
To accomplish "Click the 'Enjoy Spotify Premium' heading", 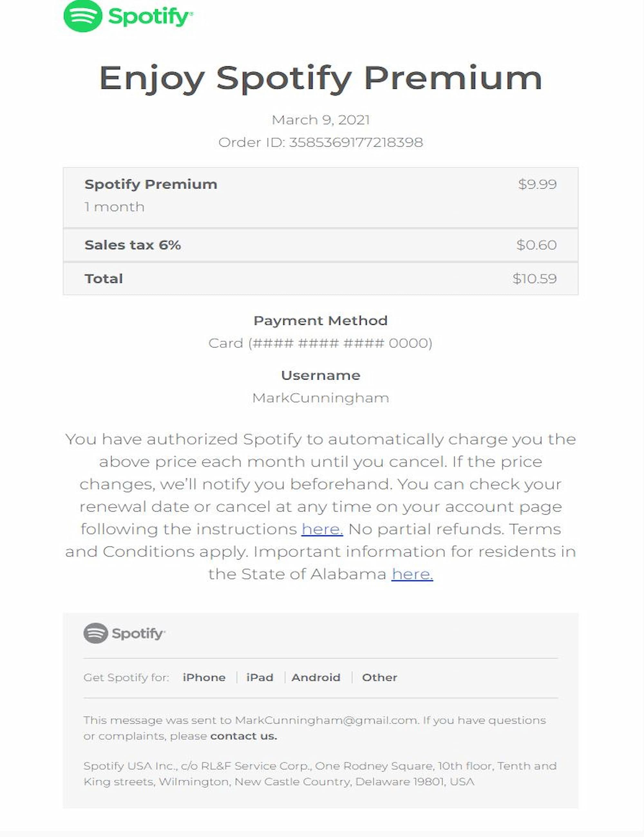I will pos(321,79).
